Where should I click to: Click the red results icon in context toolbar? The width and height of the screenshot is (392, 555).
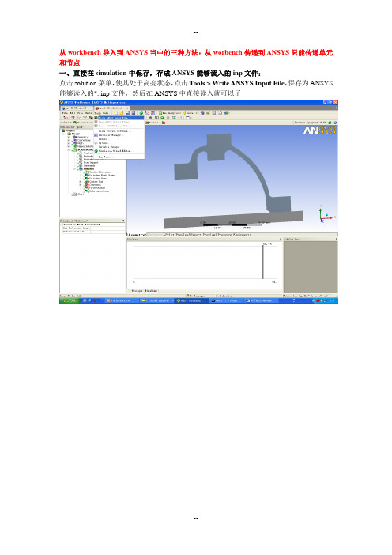[164, 123]
